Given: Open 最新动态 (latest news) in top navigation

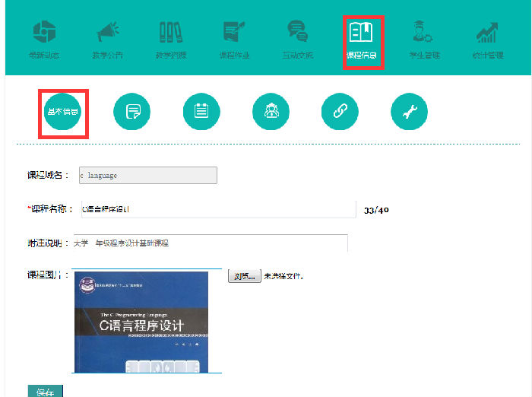Looking at the screenshot, I should 44,40.
